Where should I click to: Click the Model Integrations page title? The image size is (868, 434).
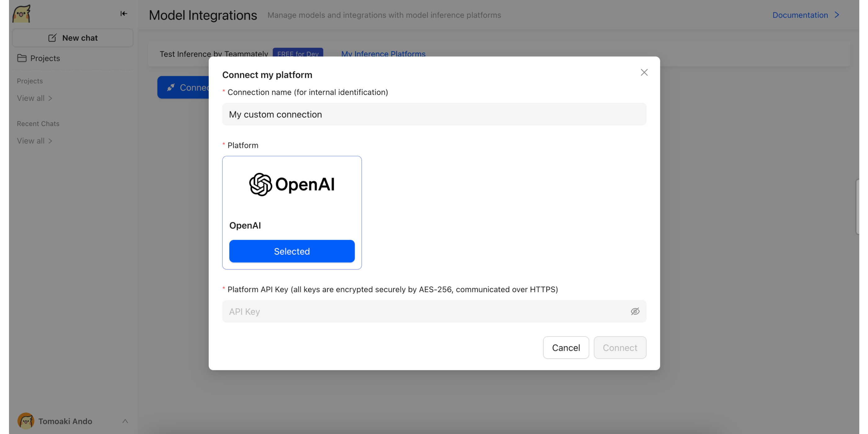pyautogui.click(x=203, y=15)
